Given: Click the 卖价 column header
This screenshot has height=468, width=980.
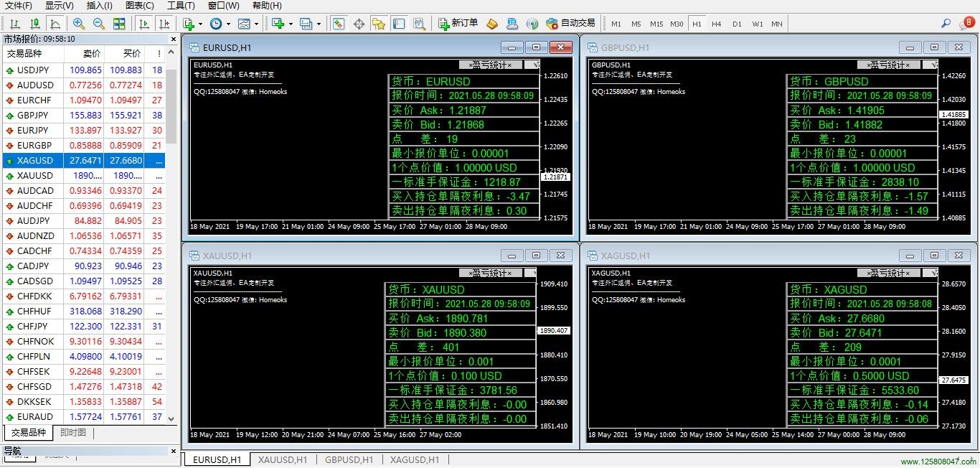Looking at the screenshot, I should [x=84, y=54].
